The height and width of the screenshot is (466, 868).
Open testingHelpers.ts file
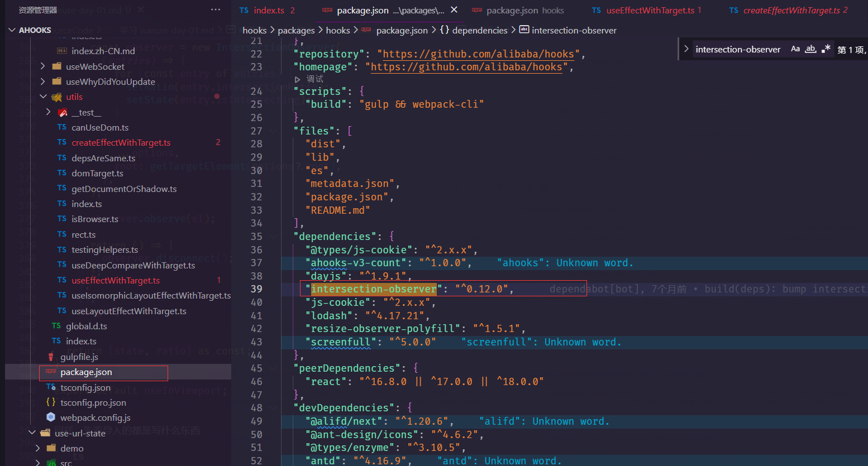104,249
